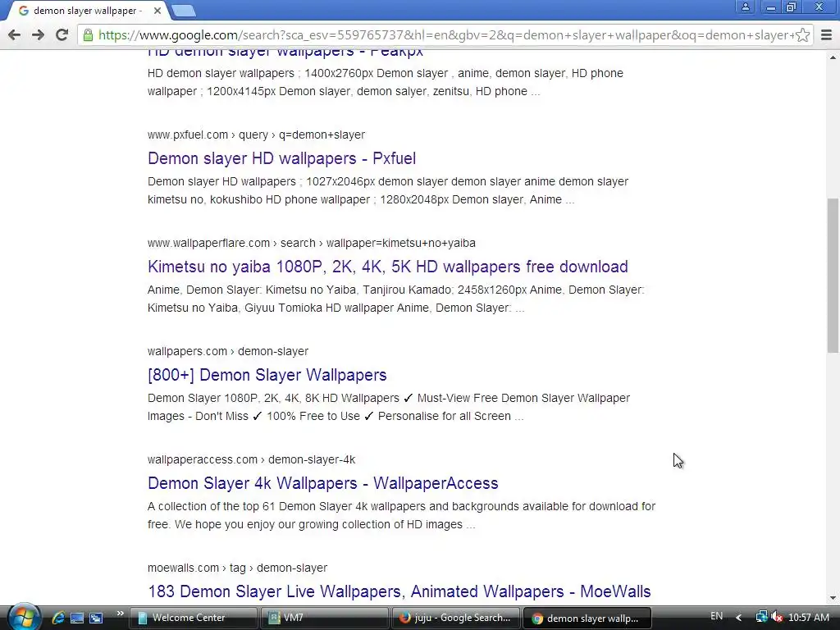Click network status tray icon
This screenshot has width=840, height=630.
tap(761, 617)
